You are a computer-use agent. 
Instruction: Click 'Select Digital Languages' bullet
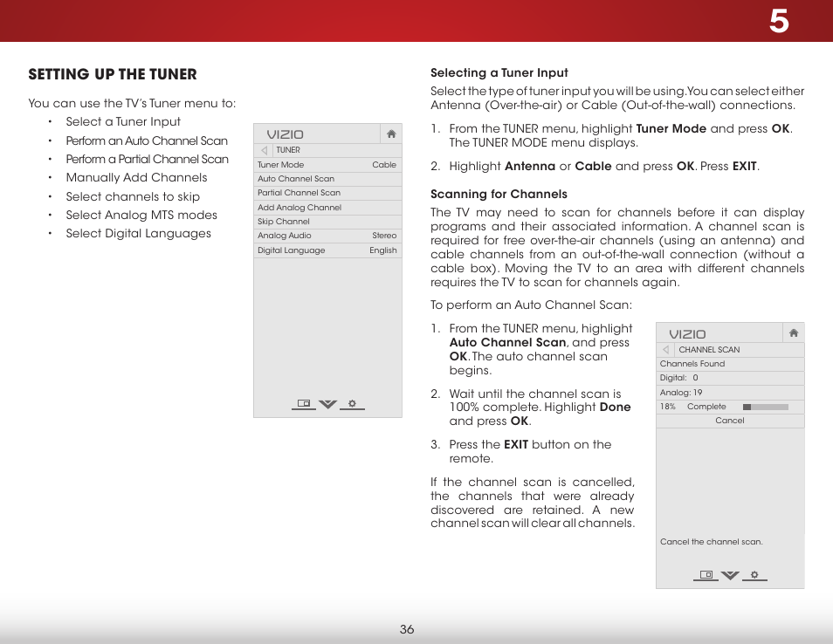coord(138,234)
